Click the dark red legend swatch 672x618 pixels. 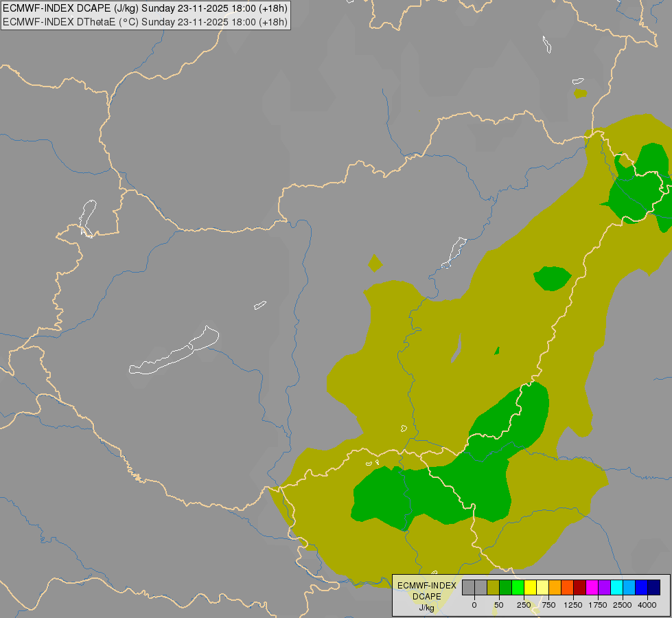[x=580, y=587]
